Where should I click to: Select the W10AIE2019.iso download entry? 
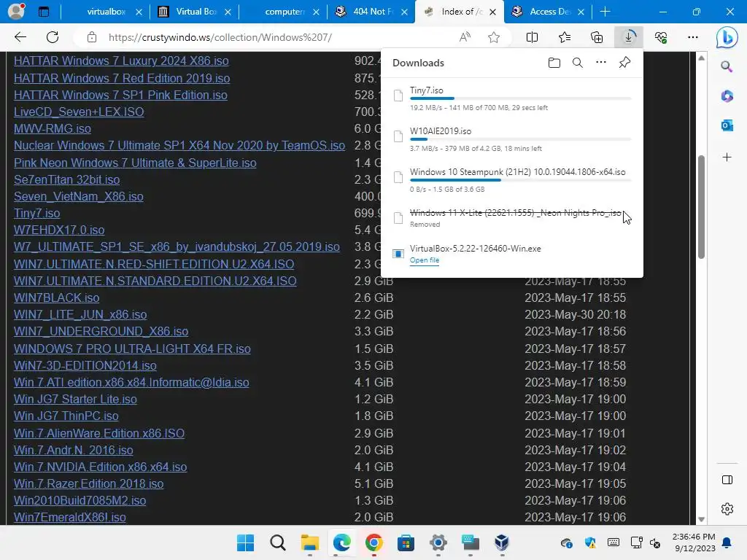point(511,139)
